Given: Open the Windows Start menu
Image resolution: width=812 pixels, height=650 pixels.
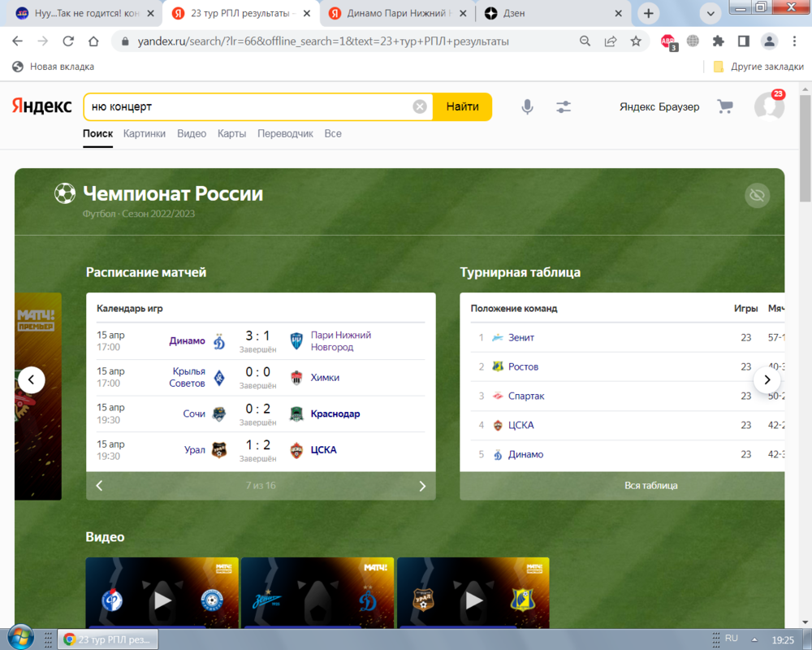Looking at the screenshot, I should [x=21, y=638].
